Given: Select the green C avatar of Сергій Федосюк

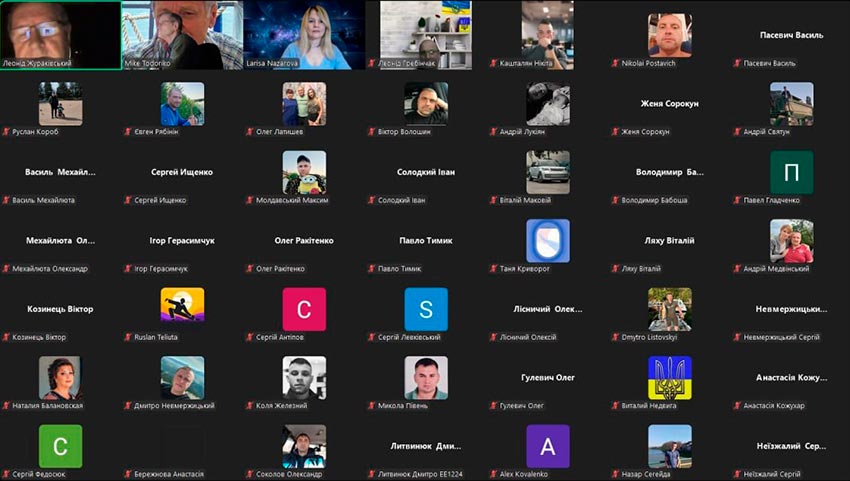Looking at the screenshot, I should click(x=60, y=446).
